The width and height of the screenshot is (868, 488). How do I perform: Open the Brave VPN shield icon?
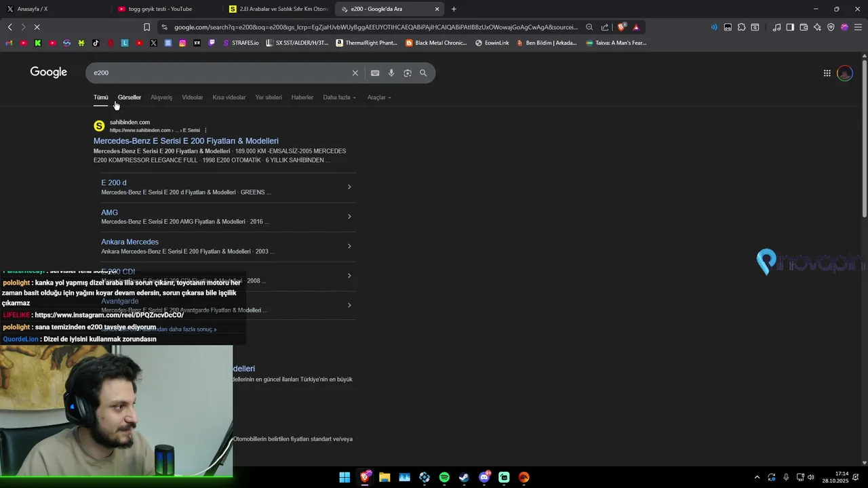point(831,27)
